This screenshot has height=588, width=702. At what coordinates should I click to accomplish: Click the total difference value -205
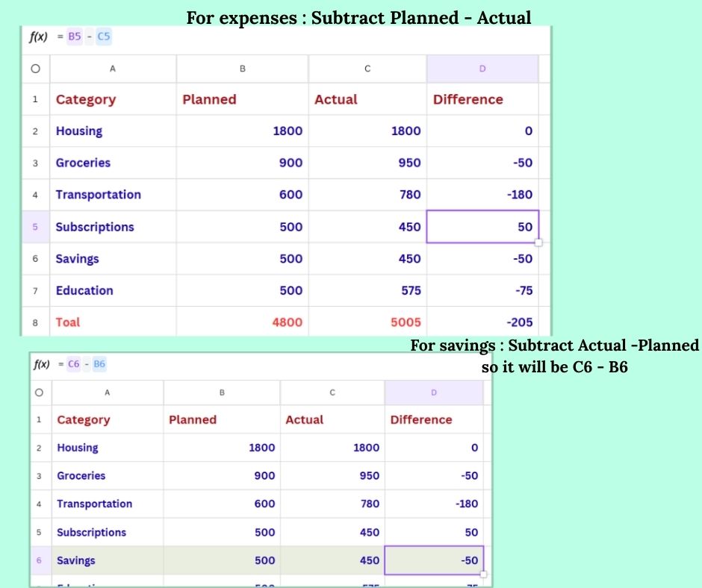click(x=482, y=322)
